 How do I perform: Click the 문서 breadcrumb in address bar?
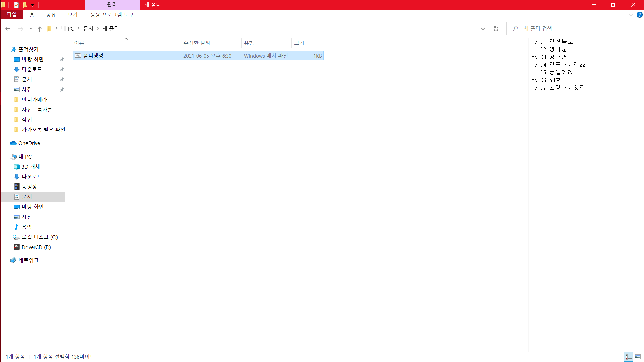(88, 29)
